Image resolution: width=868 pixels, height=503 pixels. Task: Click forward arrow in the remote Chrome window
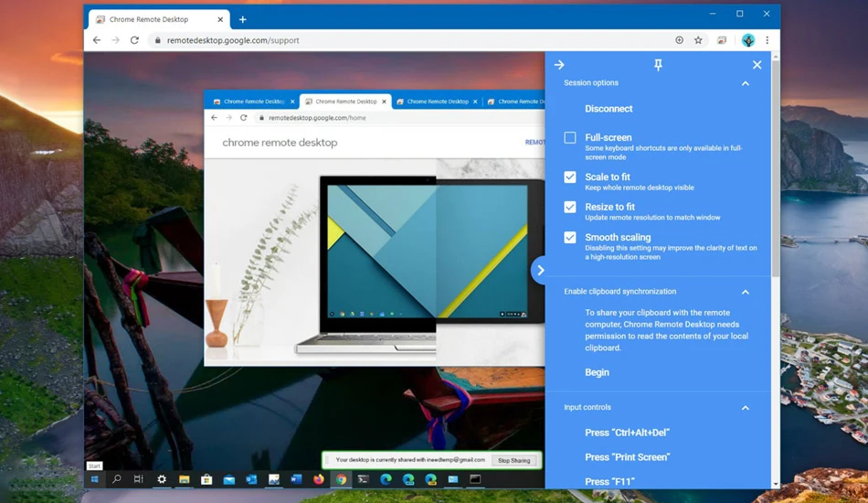(x=228, y=117)
